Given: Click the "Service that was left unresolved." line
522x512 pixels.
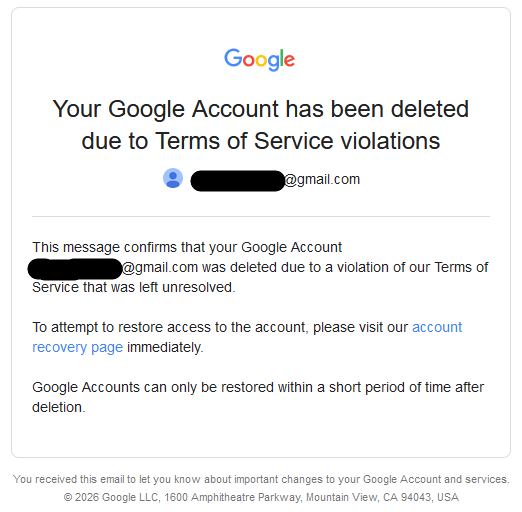Looking at the screenshot, I should click(x=134, y=287).
